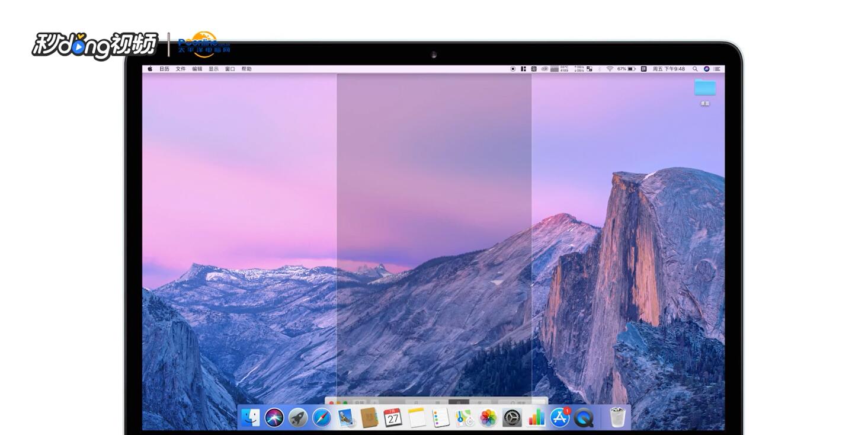Open Photos app in Dock

488,417
